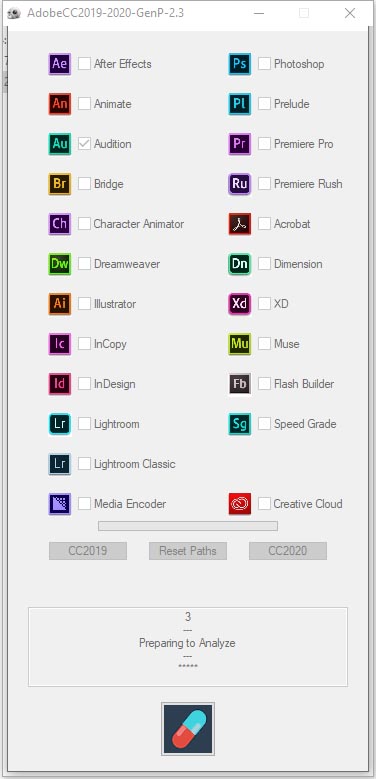
Task: Enable the Prelude checkbox
Action: click(x=265, y=103)
